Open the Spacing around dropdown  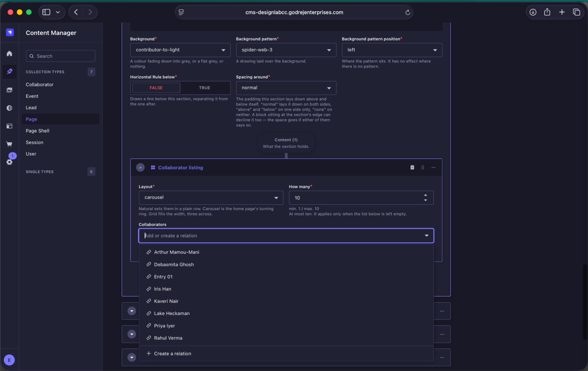tap(286, 88)
